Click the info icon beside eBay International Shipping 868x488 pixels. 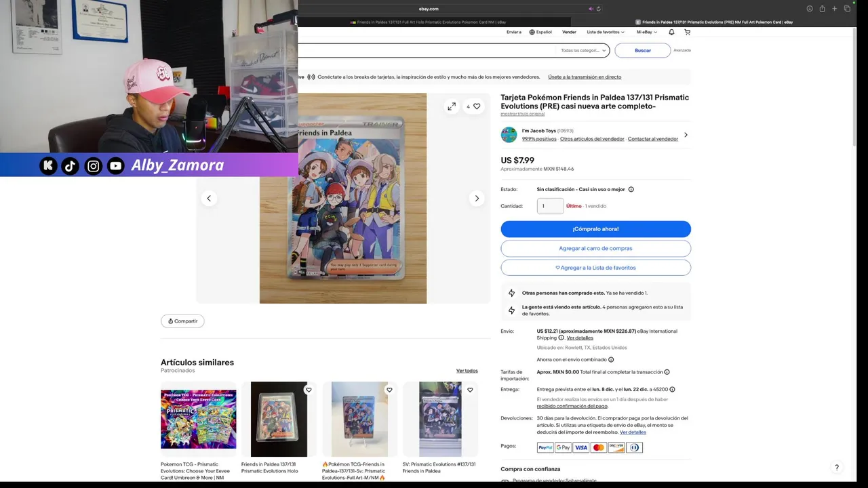tap(561, 338)
